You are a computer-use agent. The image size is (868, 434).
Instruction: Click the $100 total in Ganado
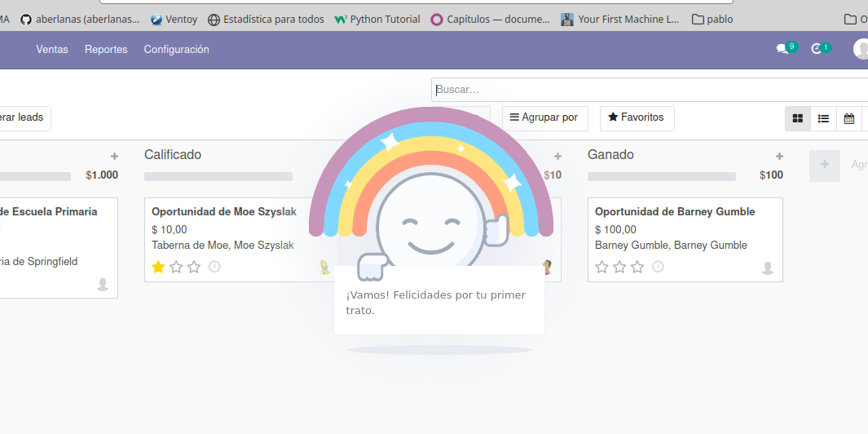[x=771, y=175]
